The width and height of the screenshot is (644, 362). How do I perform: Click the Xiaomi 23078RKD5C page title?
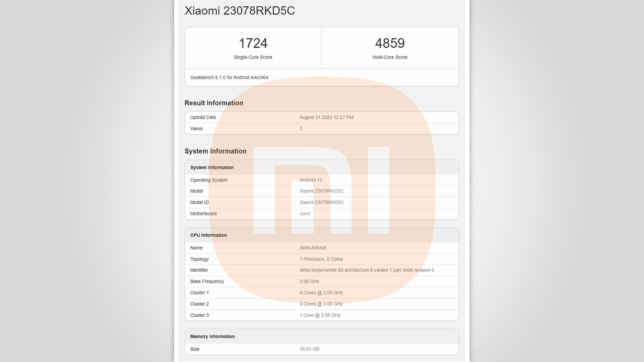coord(239,11)
